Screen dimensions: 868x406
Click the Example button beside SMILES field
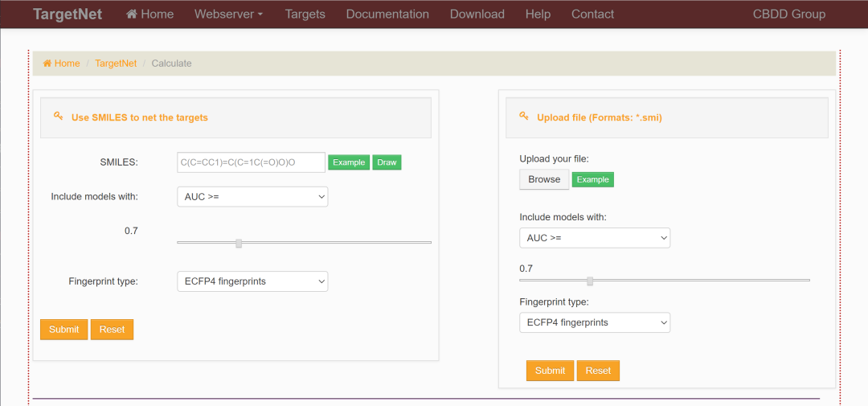[349, 162]
